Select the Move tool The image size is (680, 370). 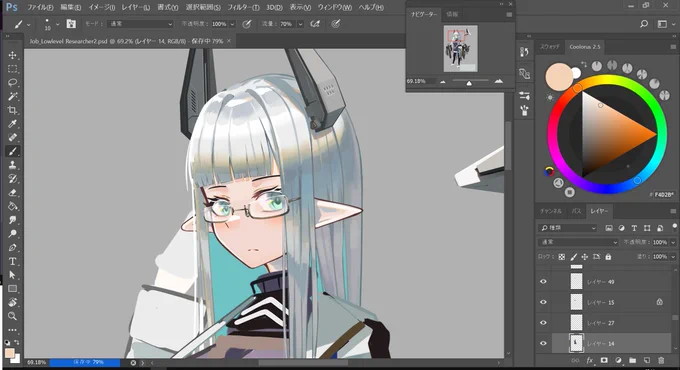12,55
